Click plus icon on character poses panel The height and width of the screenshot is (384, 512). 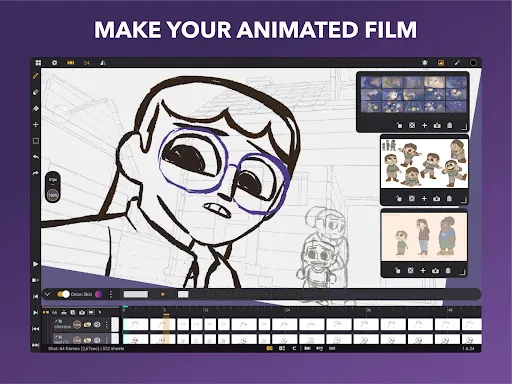point(424,199)
